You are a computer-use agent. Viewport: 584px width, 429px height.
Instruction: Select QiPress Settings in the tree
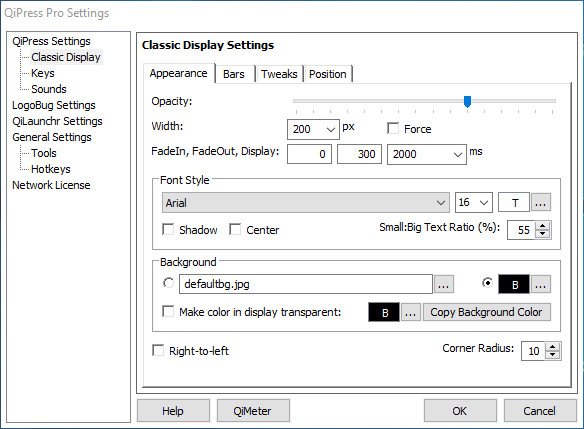coord(51,41)
